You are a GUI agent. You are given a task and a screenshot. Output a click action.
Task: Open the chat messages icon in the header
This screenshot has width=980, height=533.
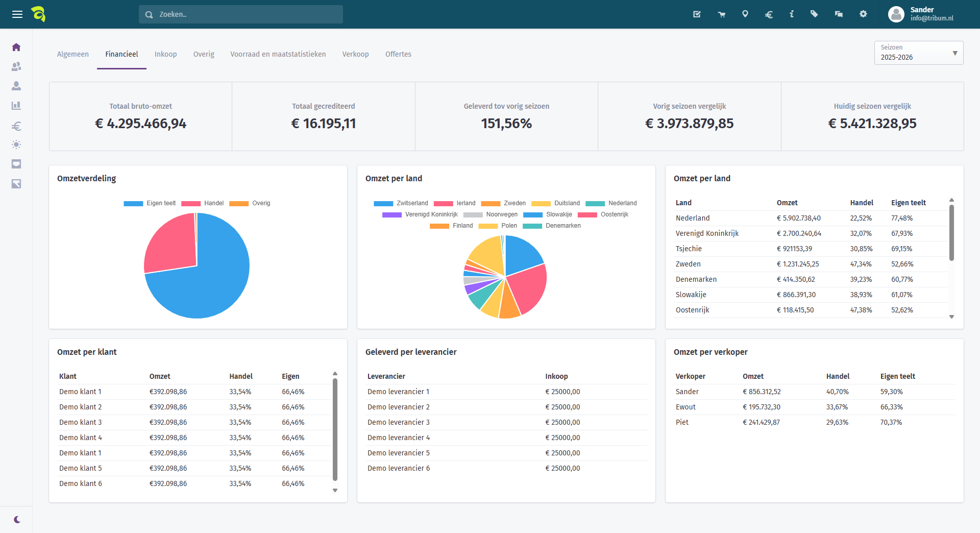(839, 14)
